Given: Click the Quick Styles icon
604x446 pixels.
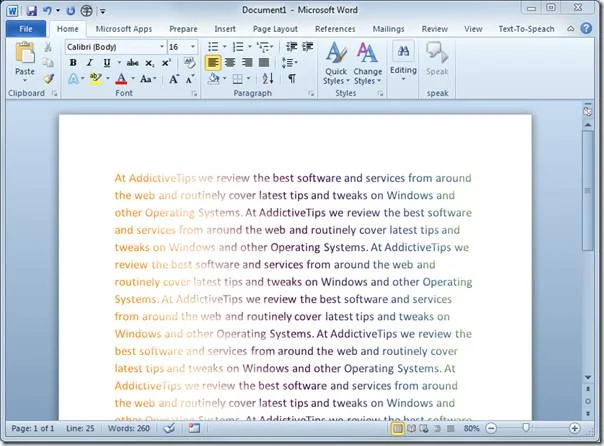Looking at the screenshot, I should tap(336, 53).
